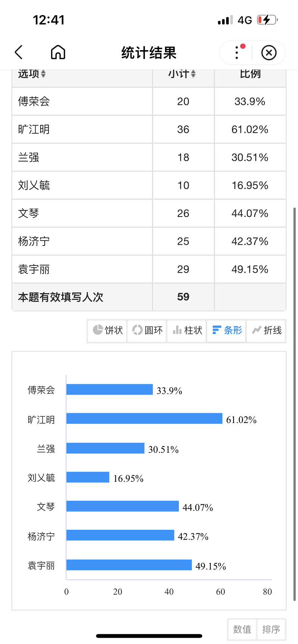The width and height of the screenshot is (298, 644).
Task: Go to the home page icon
Action: coord(58,52)
